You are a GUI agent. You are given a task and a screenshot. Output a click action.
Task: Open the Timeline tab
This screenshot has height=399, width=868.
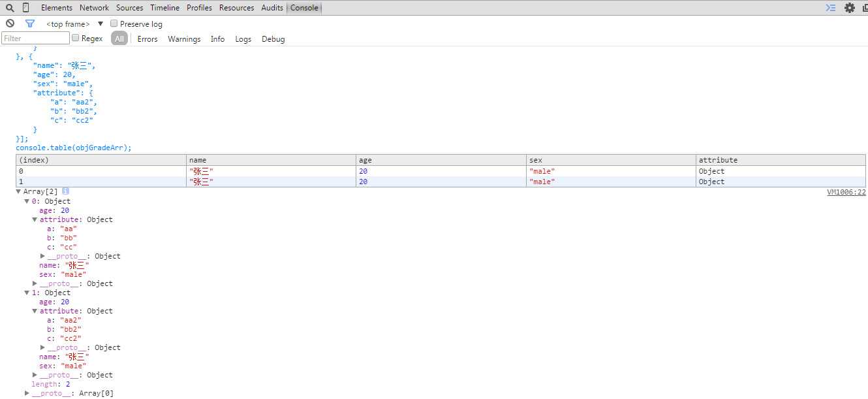pyautogui.click(x=165, y=8)
